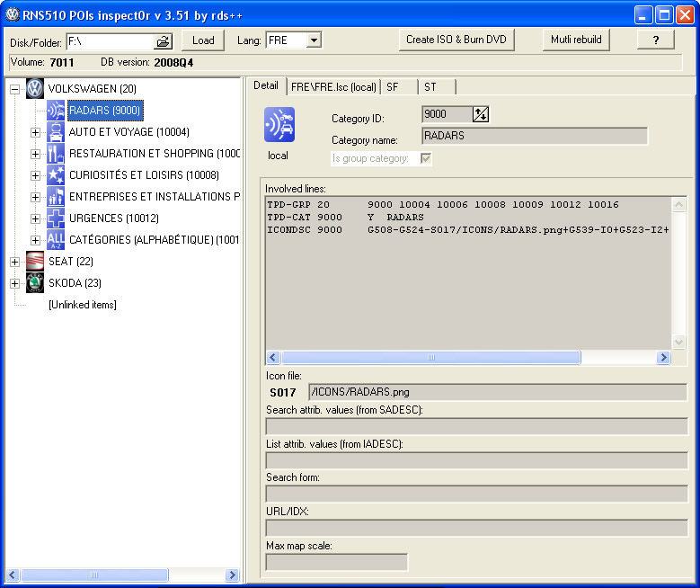Click the folder browse icon beside Disk/Folder
The image size is (700, 588).
point(163,41)
